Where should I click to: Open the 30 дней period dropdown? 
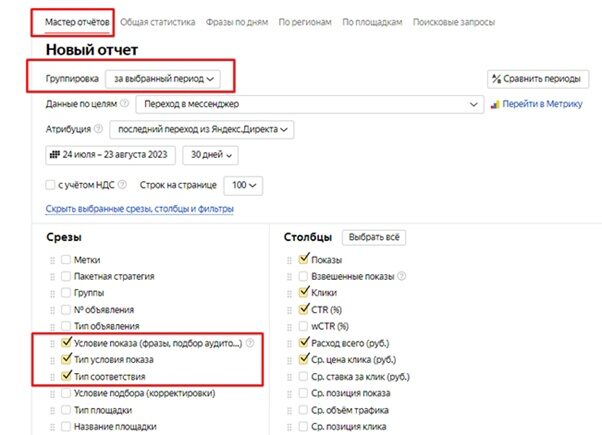[x=214, y=155]
